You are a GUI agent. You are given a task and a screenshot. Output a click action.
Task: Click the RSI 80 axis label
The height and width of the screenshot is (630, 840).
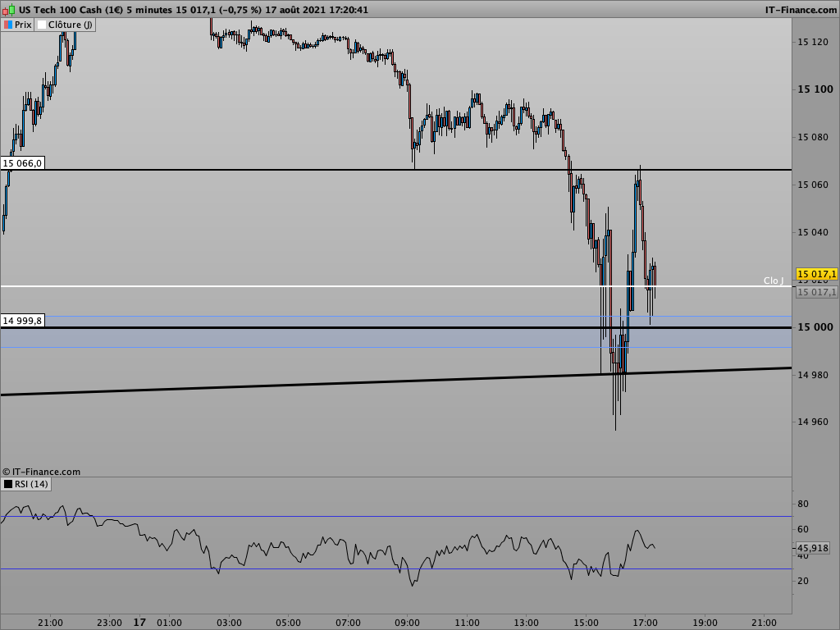click(x=803, y=504)
